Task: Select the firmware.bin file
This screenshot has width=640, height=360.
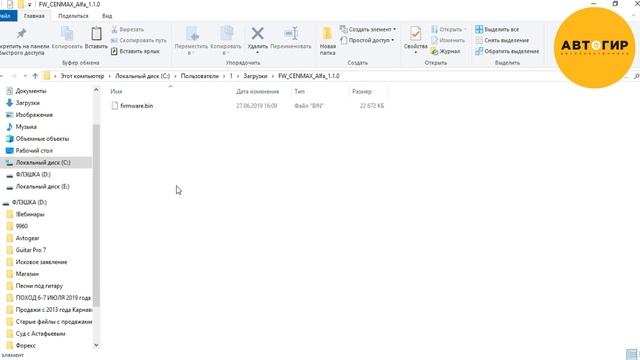Action: point(137,106)
